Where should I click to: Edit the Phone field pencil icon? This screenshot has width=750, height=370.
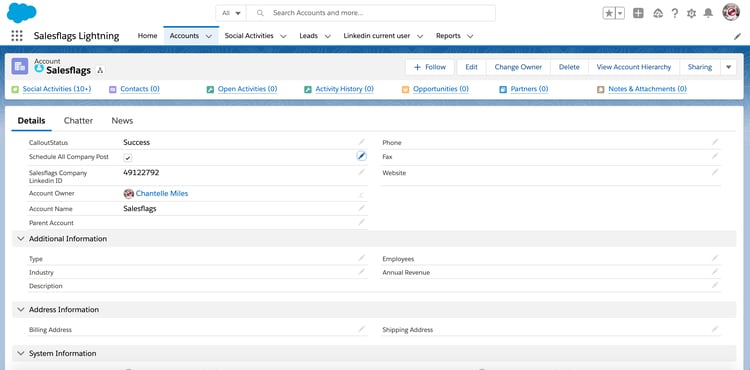tap(715, 142)
